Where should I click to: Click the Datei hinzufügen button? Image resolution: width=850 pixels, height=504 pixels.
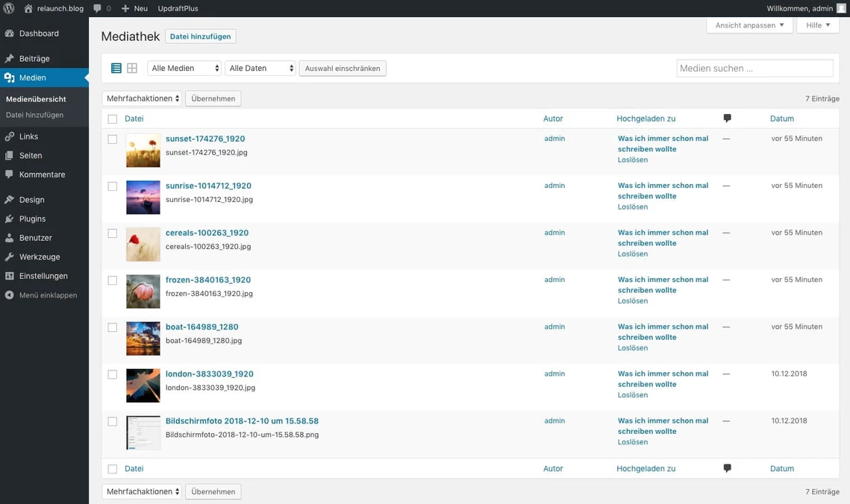click(201, 36)
